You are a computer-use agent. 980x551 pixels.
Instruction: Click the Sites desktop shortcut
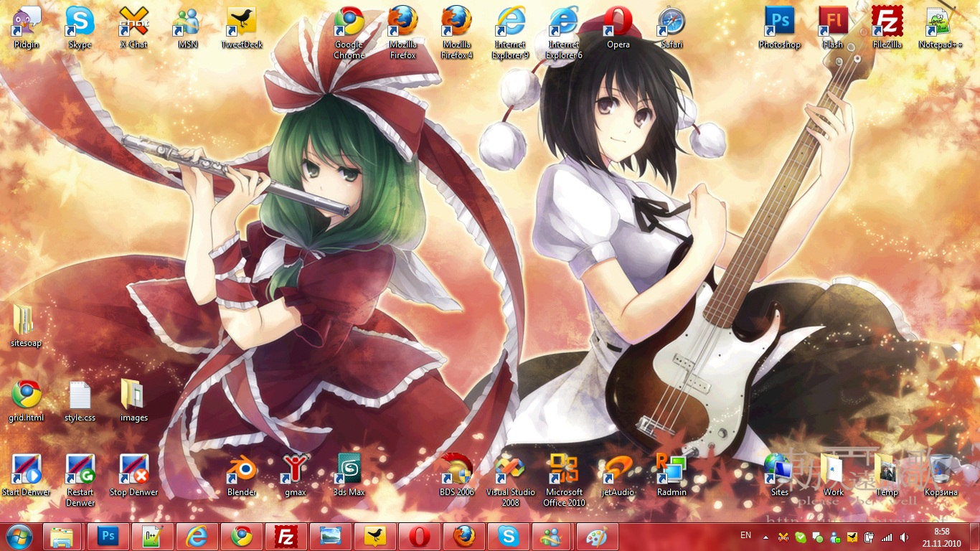click(x=779, y=476)
